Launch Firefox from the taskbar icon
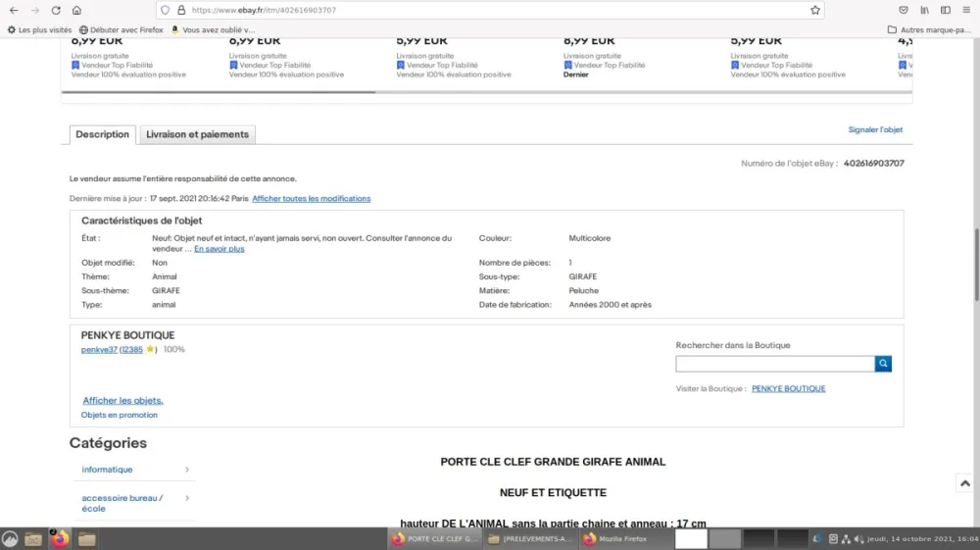 (60, 539)
